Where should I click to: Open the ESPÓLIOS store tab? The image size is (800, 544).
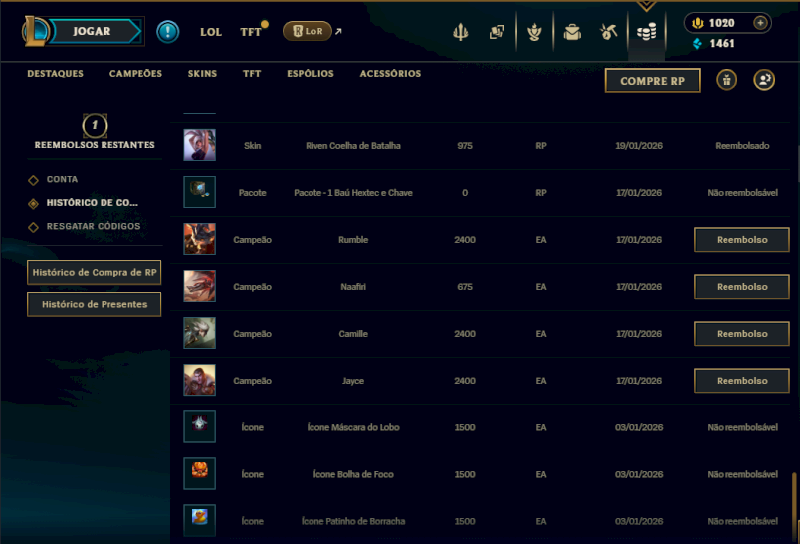tap(310, 73)
